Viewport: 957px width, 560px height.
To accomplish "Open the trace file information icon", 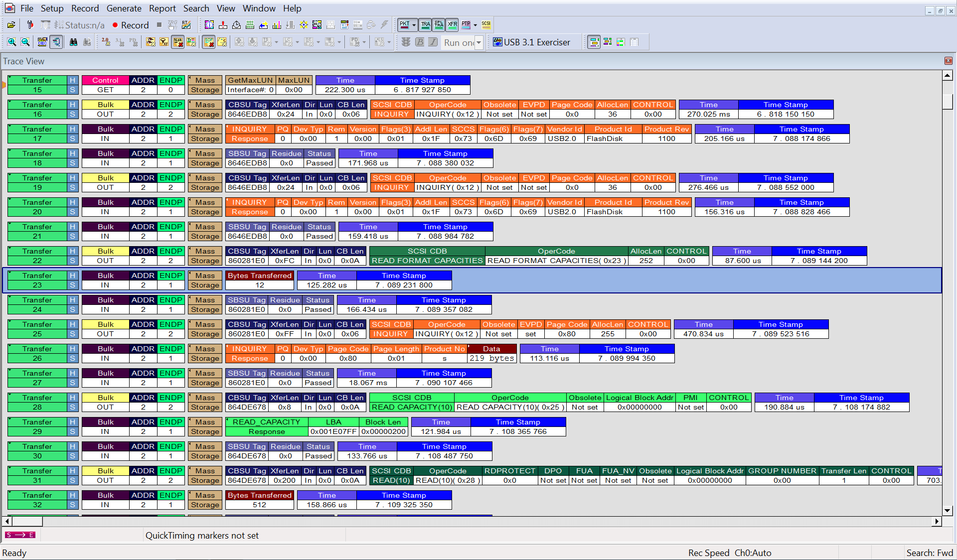I will (209, 25).
